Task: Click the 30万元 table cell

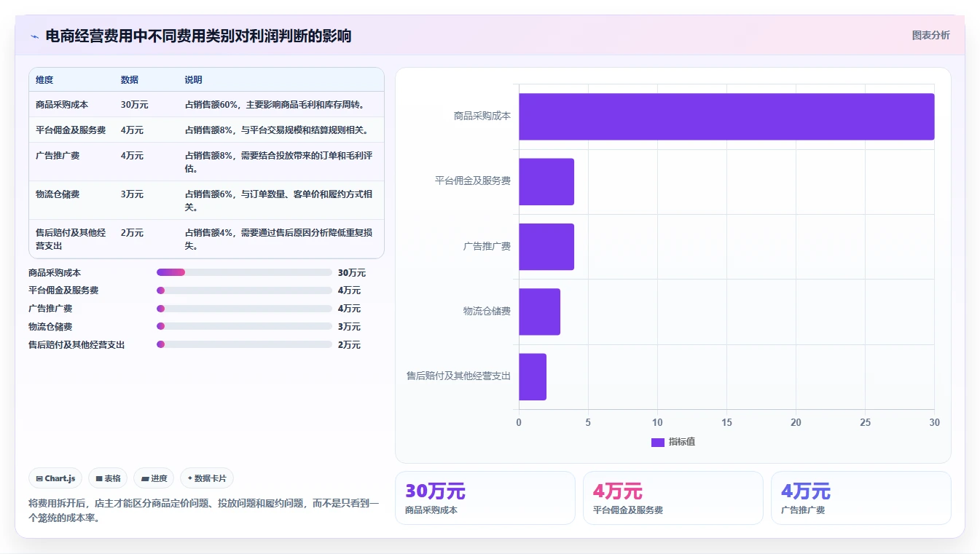Action: [x=135, y=105]
